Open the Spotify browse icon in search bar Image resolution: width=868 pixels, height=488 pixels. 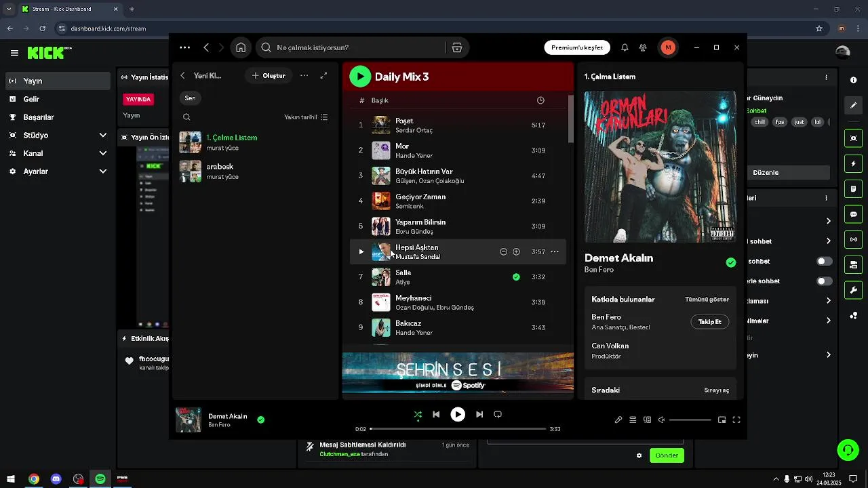pyautogui.click(x=457, y=47)
